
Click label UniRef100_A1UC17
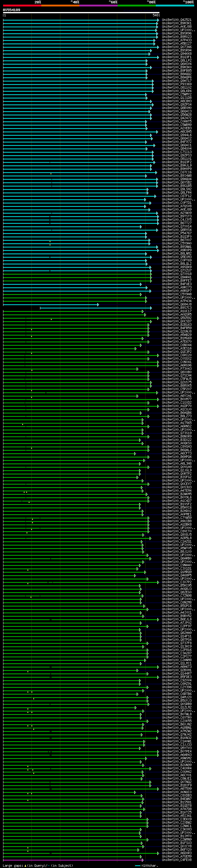pos(176,311)
